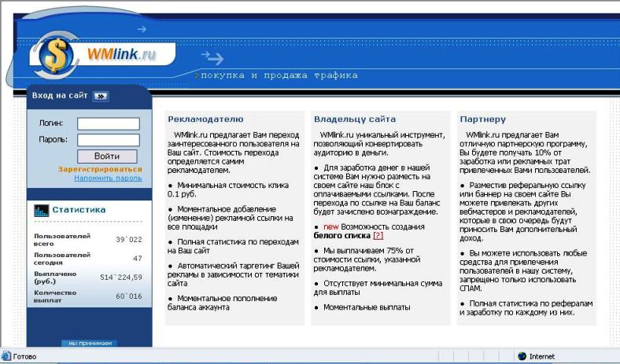Open the Зарегистрироваться link
This screenshot has width=620, height=364.
point(100,169)
